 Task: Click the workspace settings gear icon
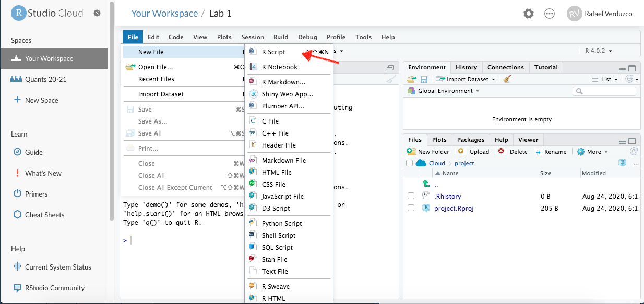(529, 14)
